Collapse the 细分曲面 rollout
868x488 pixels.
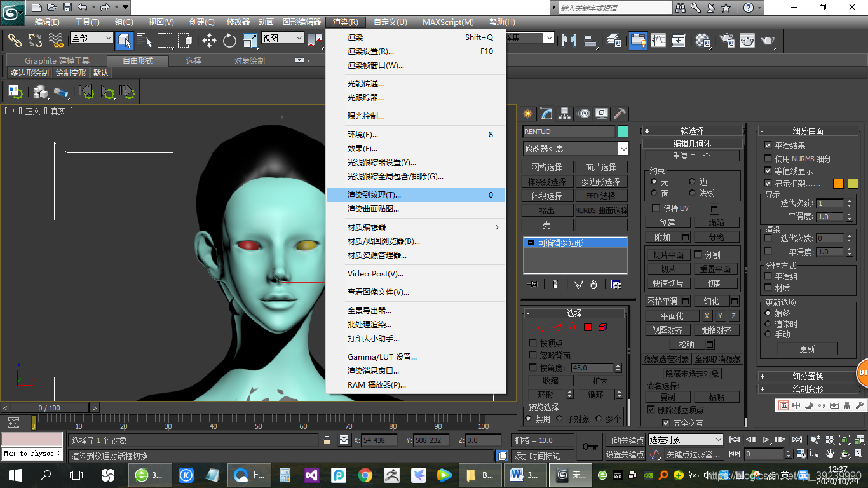(x=808, y=131)
